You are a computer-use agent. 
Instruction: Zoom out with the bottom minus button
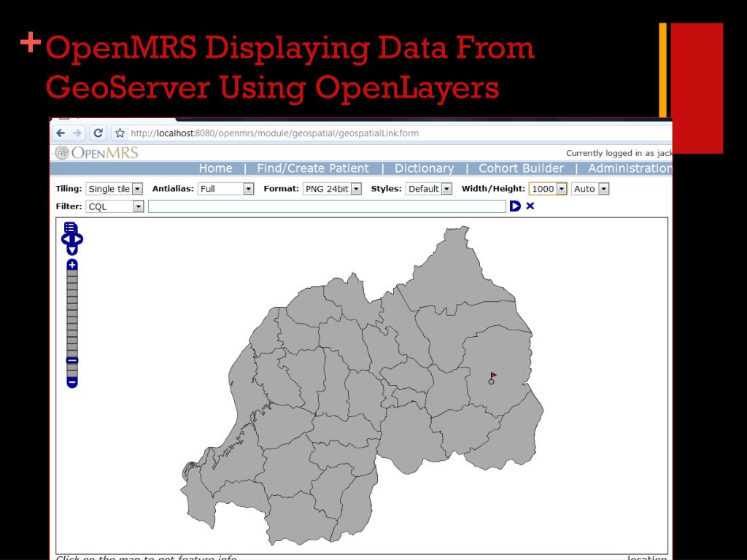click(x=72, y=382)
